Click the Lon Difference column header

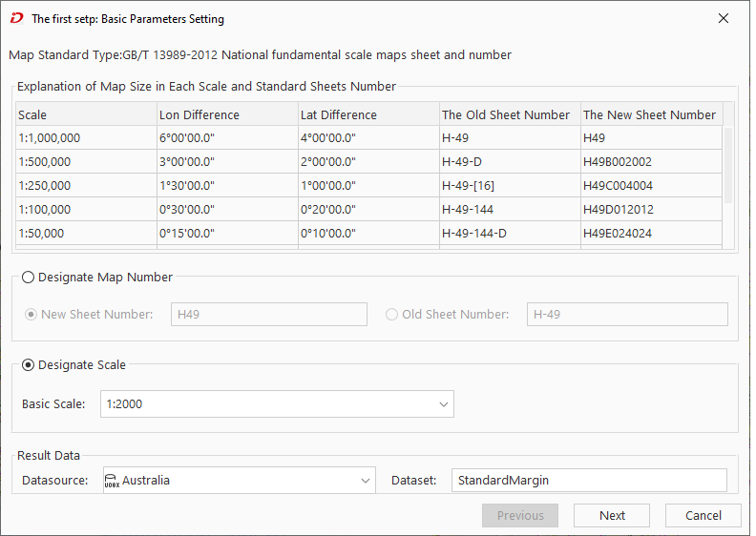tap(227, 115)
